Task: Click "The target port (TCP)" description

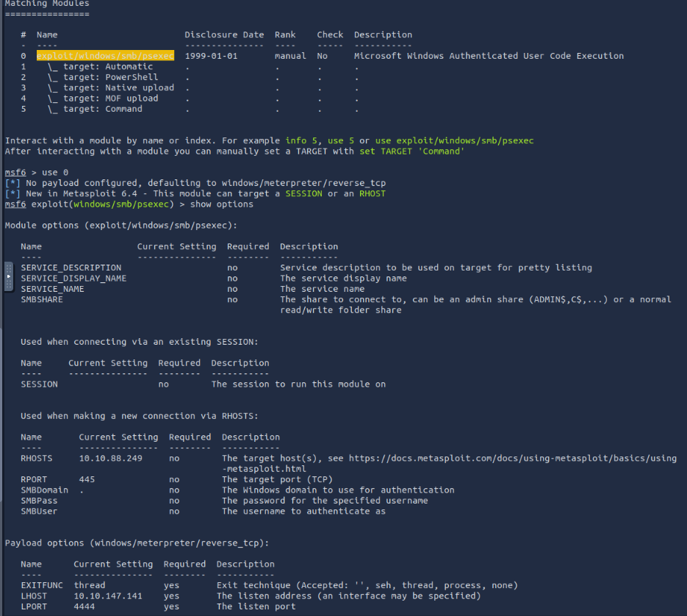Action: point(277,480)
